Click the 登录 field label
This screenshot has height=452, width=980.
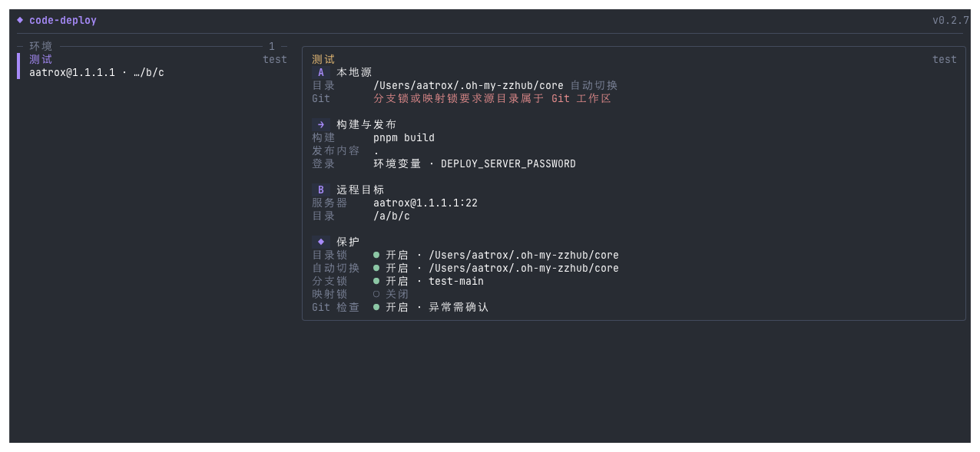323,163
